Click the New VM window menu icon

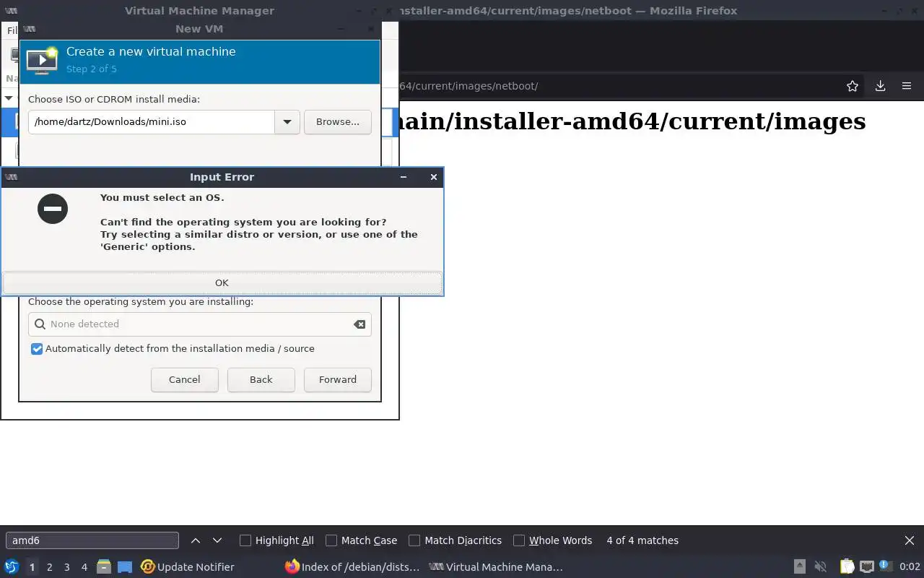tap(30, 29)
